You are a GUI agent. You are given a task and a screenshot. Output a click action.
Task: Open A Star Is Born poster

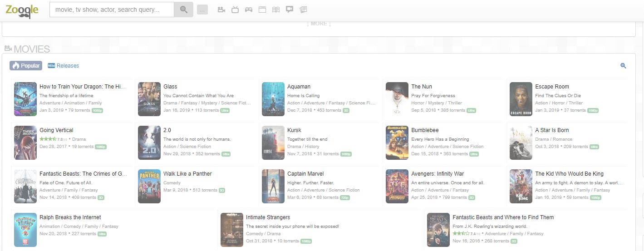coord(521,143)
